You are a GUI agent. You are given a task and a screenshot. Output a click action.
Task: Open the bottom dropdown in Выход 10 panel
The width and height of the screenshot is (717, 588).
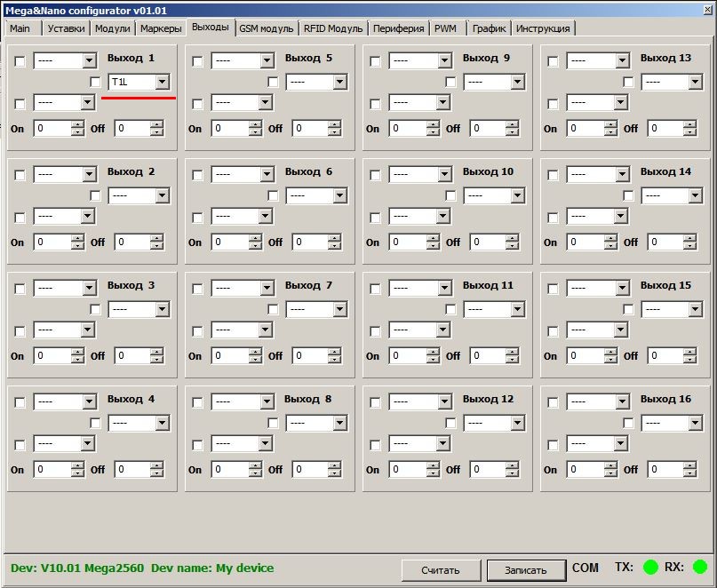pos(443,217)
